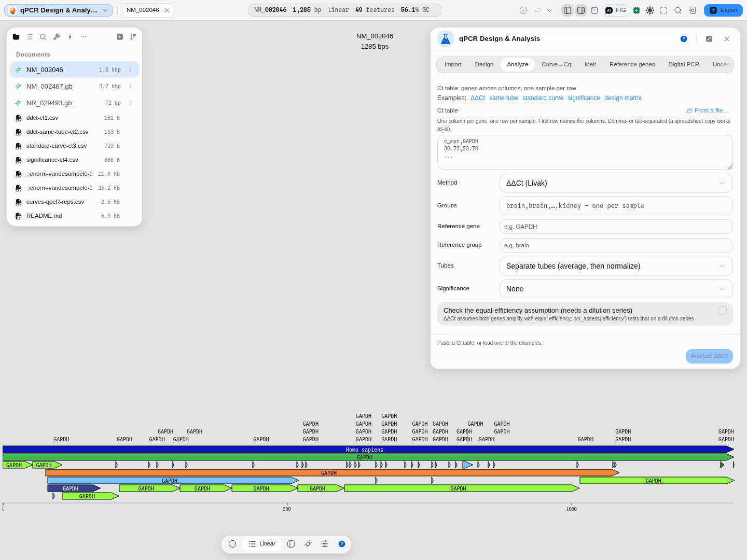
Task: Click the sign-in arrow icon in the top bar
Action: [693, 10]
